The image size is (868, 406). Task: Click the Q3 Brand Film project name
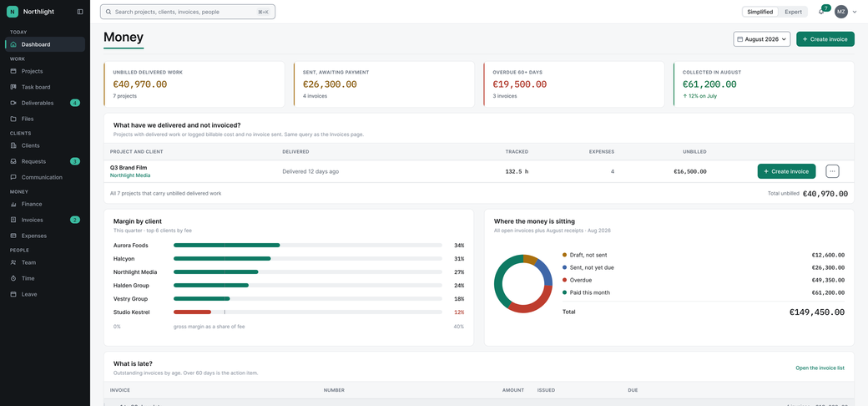[129, 167]
